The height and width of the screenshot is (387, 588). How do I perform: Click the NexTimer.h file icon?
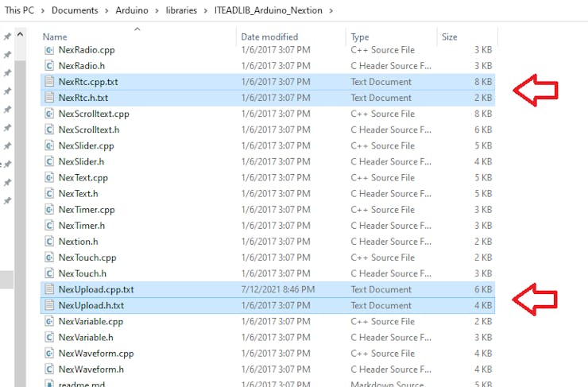point(49,226)
